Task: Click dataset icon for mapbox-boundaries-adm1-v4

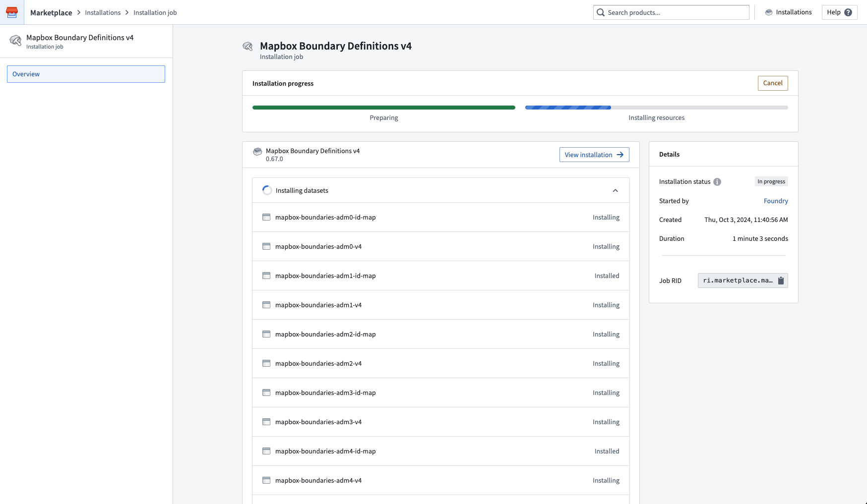Action: click(x=266, y=305)
